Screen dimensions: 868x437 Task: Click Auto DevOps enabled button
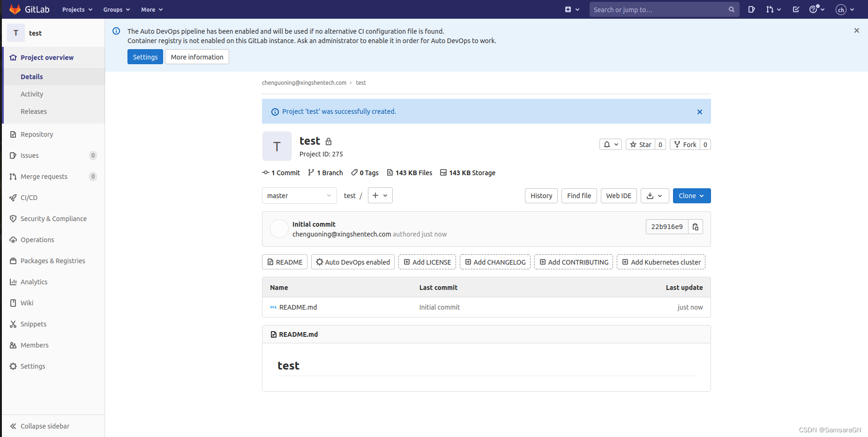click(x=353, y=262)
